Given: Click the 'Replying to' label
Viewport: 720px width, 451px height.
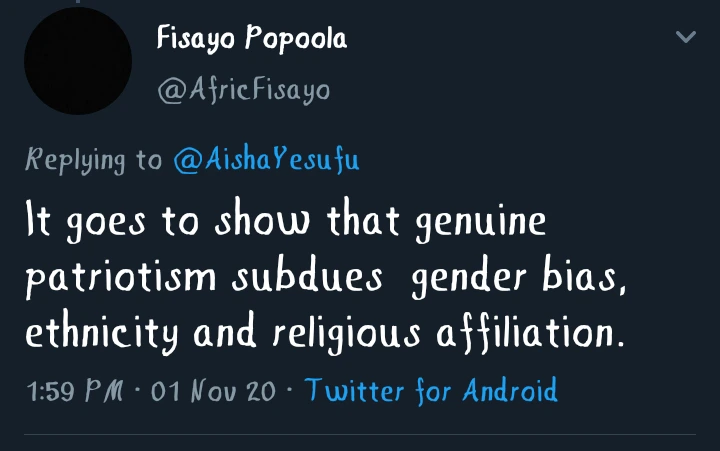Looking at the screenshot, I should [92, 160].
